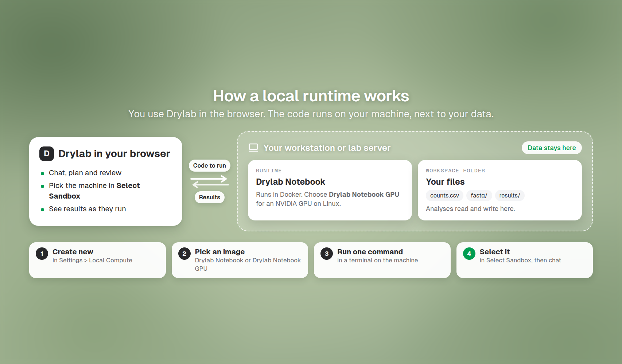Click 'Chat, plan and review' bullet
Screen dimensions: 622x364
click(x=85, y=173)
